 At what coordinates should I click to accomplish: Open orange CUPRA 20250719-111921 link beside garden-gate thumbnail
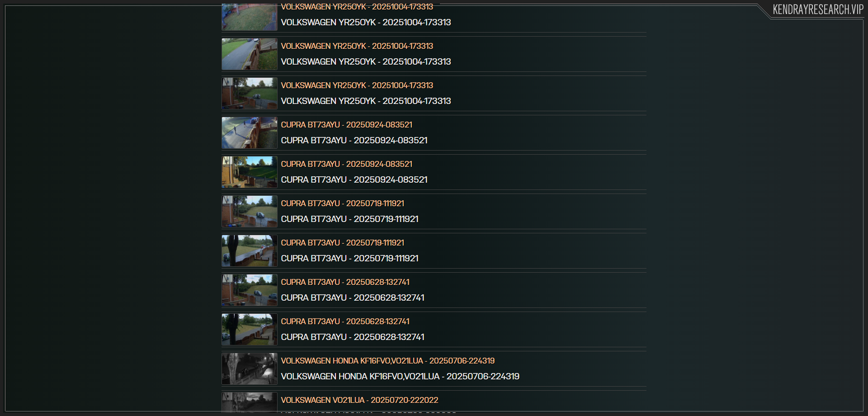click(343, 203)
